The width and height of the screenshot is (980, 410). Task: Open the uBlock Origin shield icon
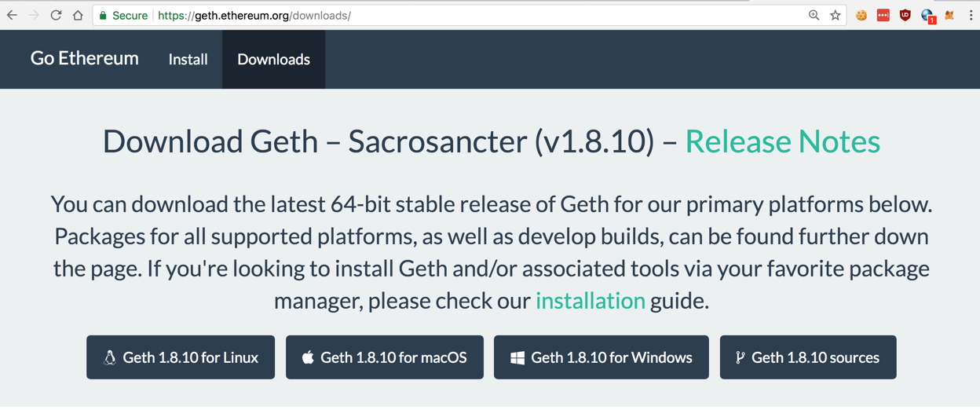[905, 15]
